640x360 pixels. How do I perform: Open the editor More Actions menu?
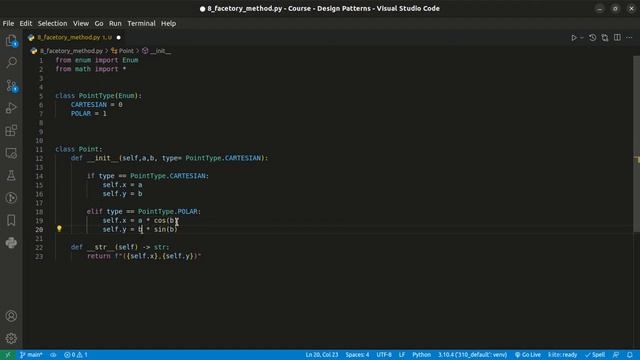629,38
